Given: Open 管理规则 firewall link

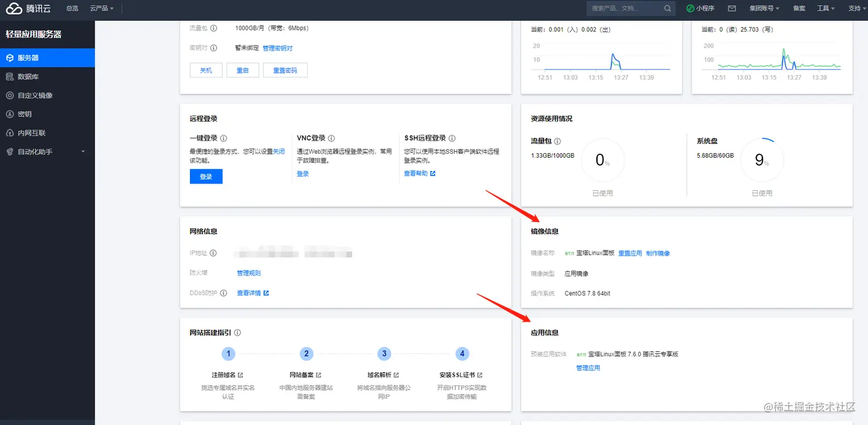Looking at the screenshot, I should pos(249,273).
